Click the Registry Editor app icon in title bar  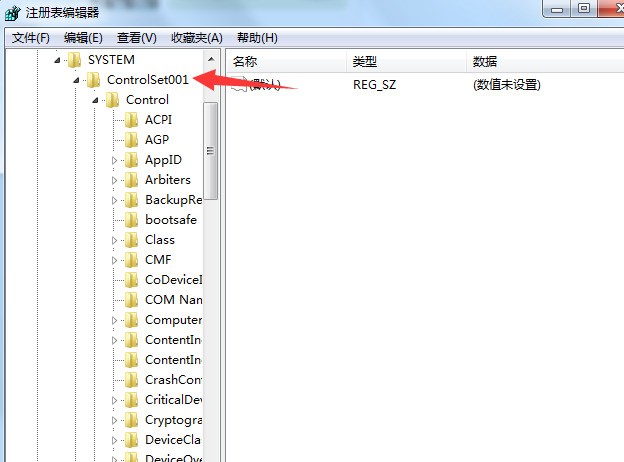(12, 13)
